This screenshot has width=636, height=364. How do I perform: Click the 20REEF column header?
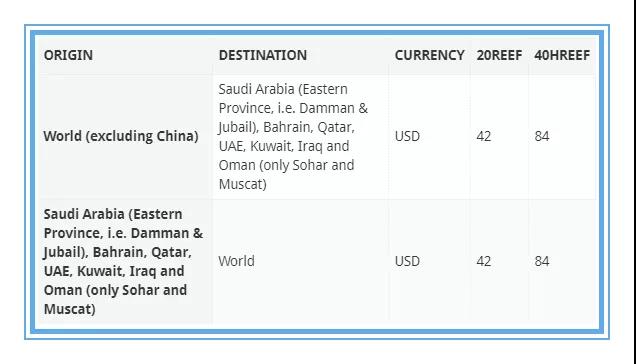pos(499,55)
